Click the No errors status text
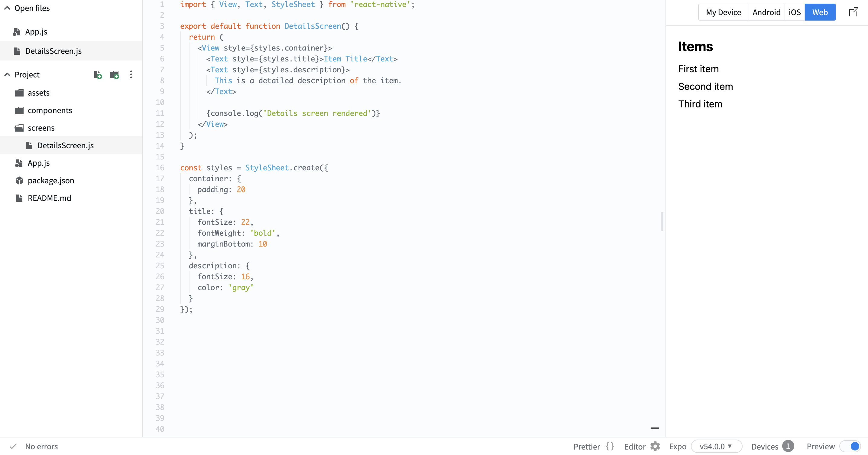This screenshot has width=868, height=455. click(41, 446)
